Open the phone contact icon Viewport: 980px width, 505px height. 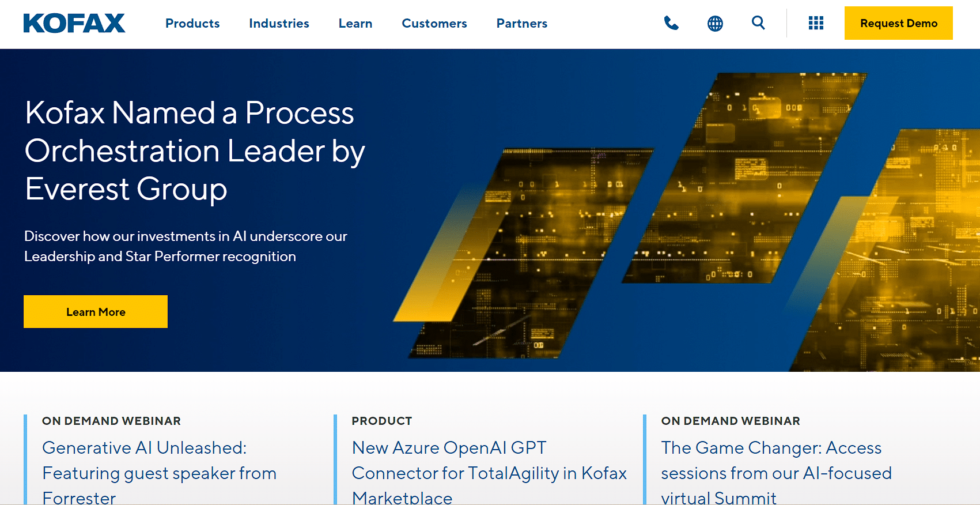(671, 23)
